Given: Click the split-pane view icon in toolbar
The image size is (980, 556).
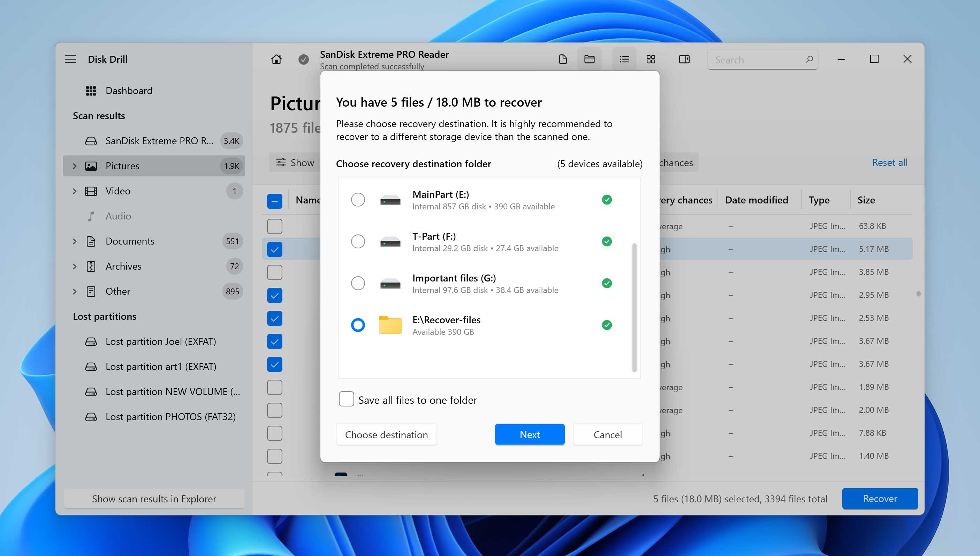Looking at the screenshot, I should pos(684,59).
